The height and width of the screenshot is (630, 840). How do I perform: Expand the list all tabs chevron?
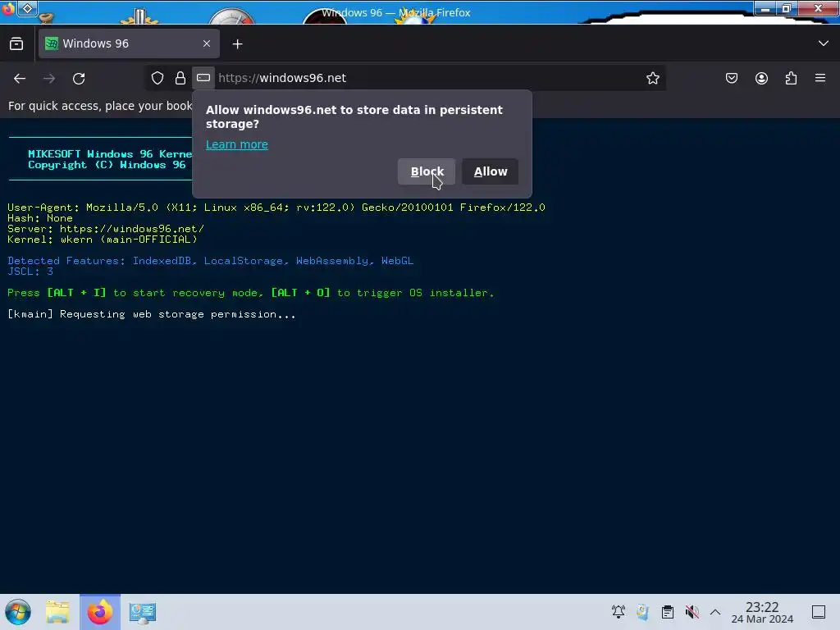[824, 43]
